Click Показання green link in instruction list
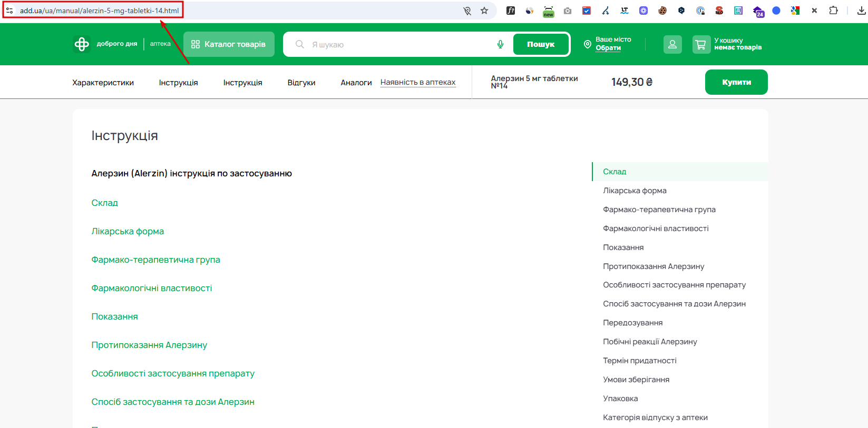The image size is (868, 428). 115,316
